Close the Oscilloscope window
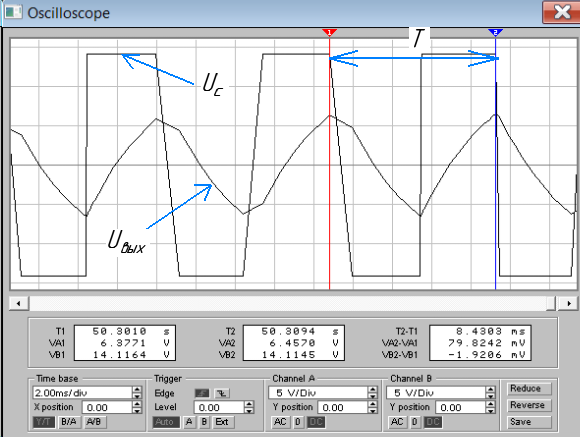This screenshot has height=437, width=580. pyautogui.click(x=562, y=12)
